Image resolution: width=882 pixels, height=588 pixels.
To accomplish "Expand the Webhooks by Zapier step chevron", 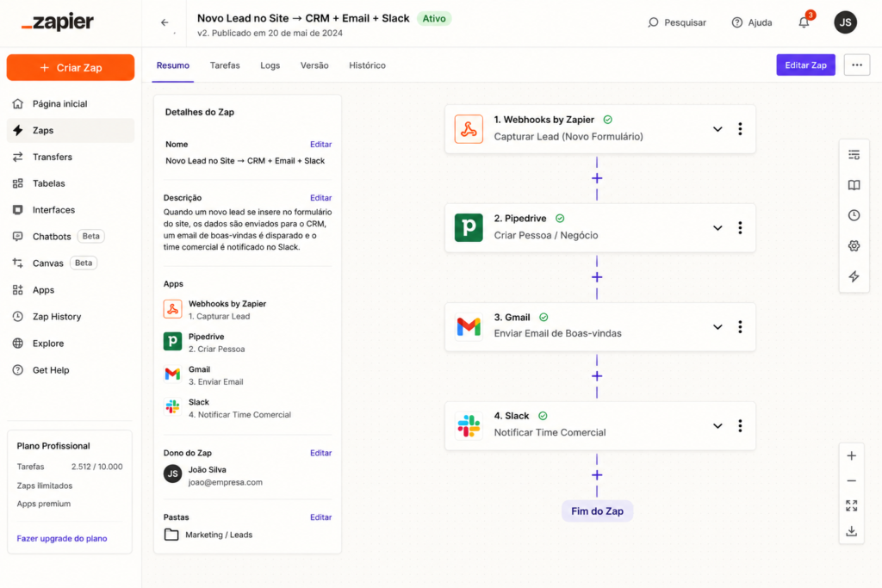I will (x=717, y=129).
